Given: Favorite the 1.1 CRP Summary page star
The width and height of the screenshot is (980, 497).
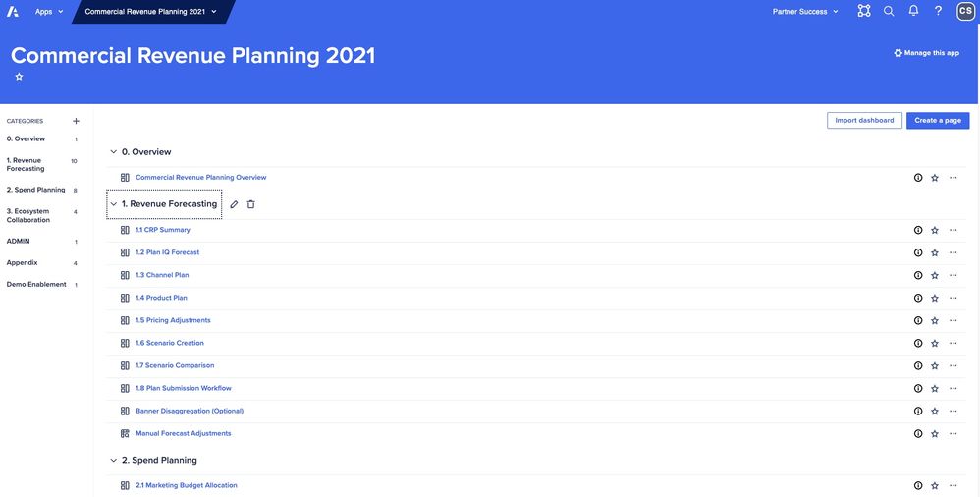Looking at the screenshot, I should pos(935,230).
